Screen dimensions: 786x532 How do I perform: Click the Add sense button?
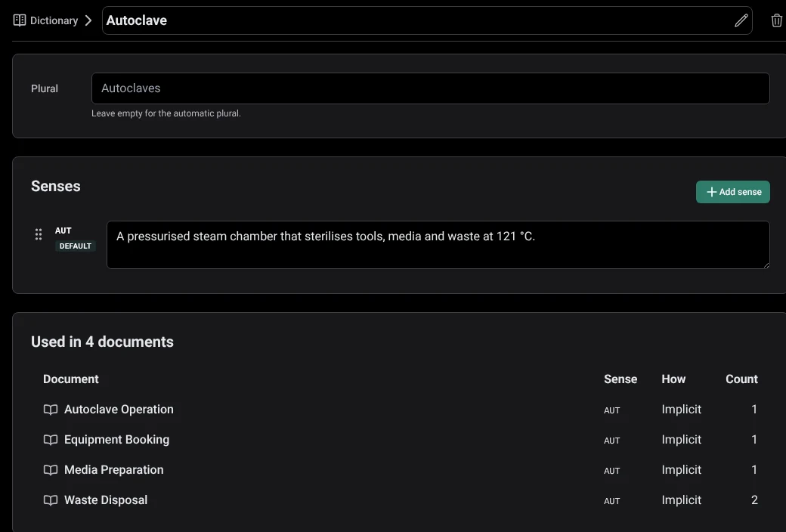(x=733, y=192)
